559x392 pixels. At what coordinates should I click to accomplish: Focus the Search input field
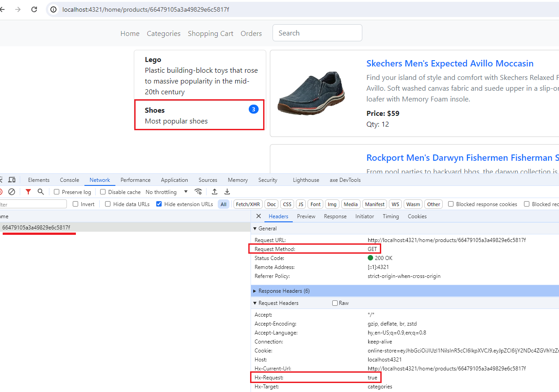pyautogui.click(x=317, y=33)
